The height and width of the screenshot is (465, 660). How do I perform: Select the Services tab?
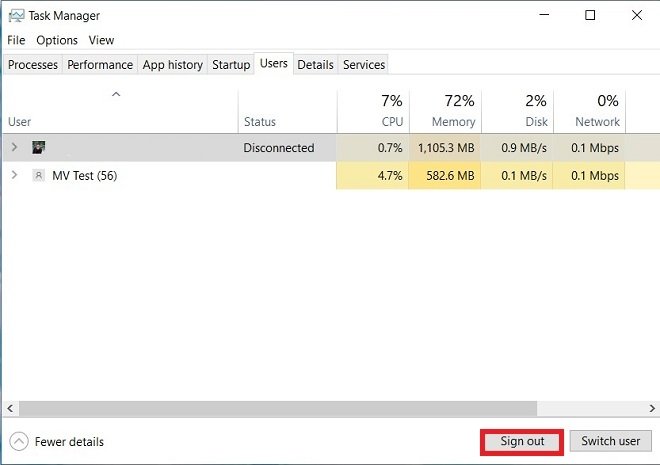tap(364, 64)
